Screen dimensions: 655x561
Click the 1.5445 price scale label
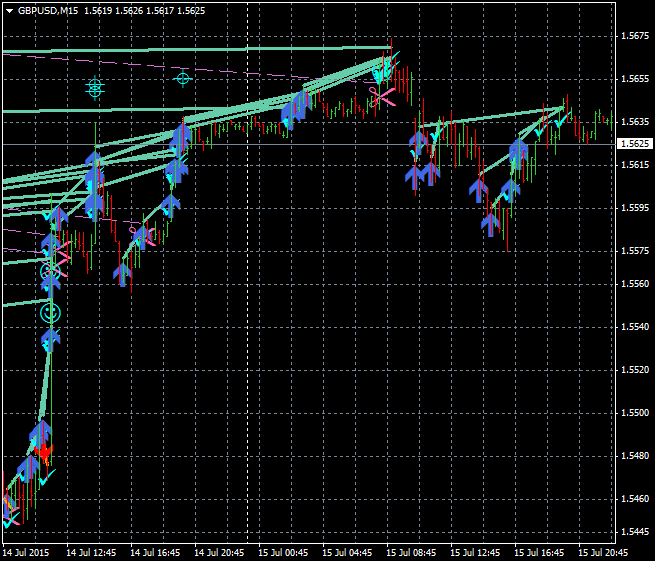(635, 532)
